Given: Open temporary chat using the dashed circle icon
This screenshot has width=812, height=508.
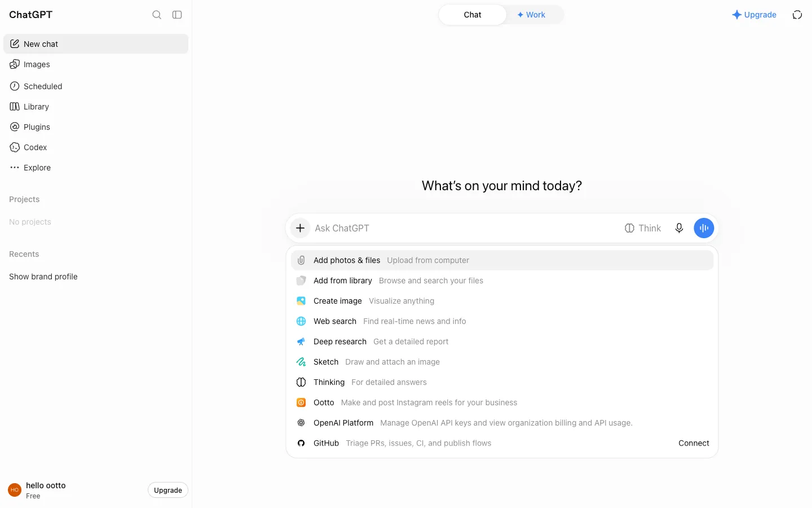Looking at the screenshot, I should tap(797, 15).
